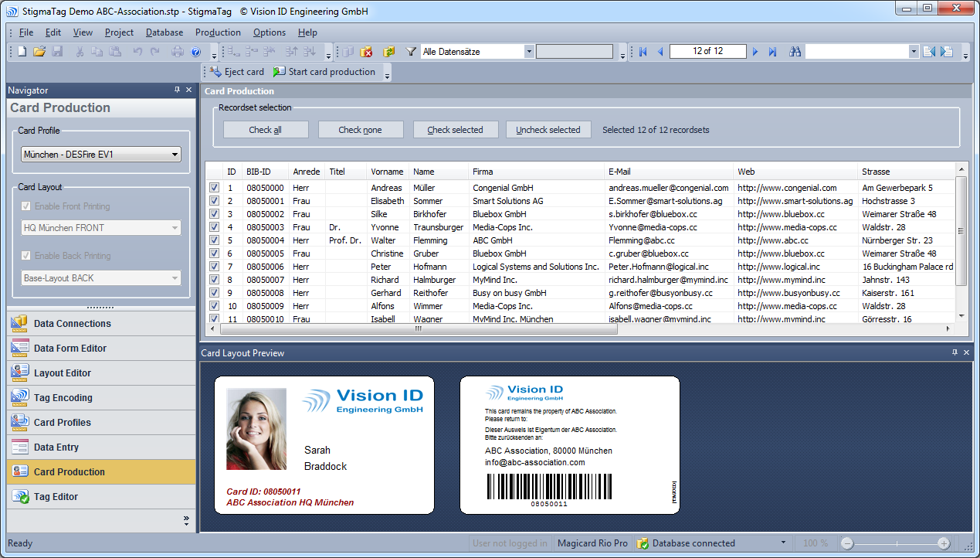Refresh the database connection icon
Image resolution: width=980 pixels, height=558 pixels.
388,52
